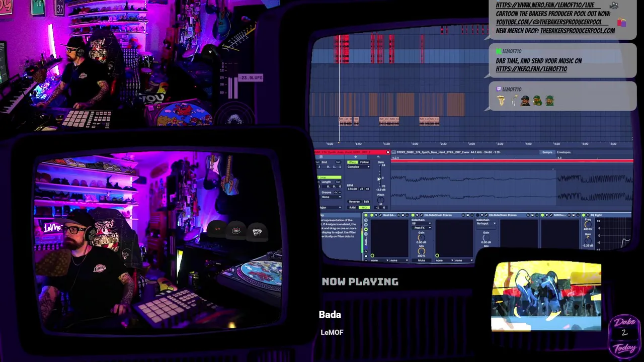Turn off the Real GA device activator
The height and width of the screenshot is (362, 644).
372,215
